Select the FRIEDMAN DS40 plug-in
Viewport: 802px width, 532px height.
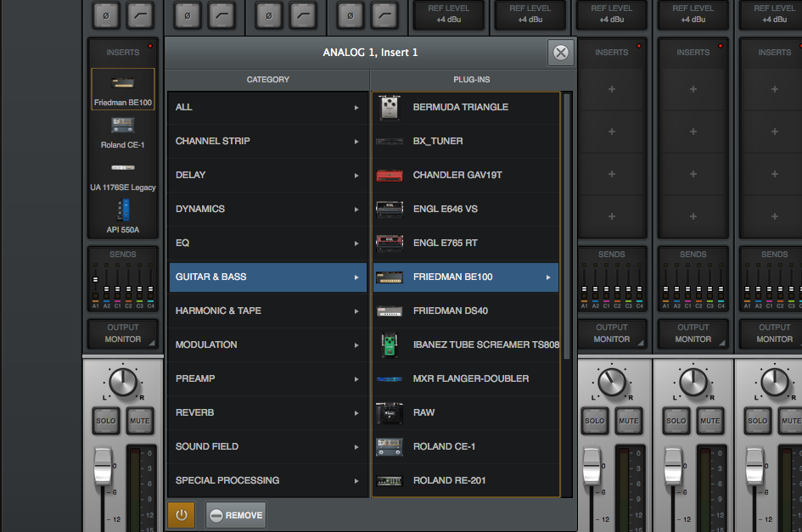click(466, 311)
